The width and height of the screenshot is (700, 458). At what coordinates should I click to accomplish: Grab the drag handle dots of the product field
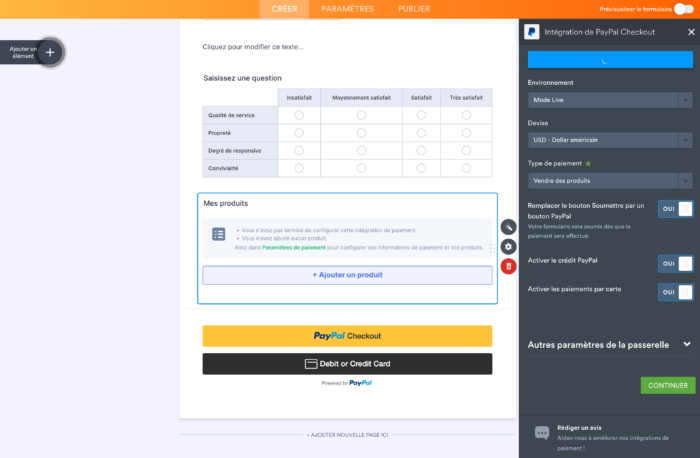click(492, 248)
